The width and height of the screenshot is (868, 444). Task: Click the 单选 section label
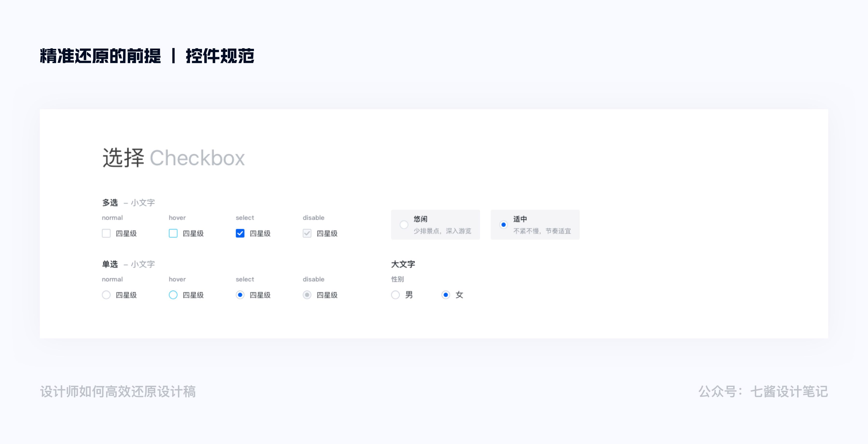pyautogui.click(x=110, y=264)
